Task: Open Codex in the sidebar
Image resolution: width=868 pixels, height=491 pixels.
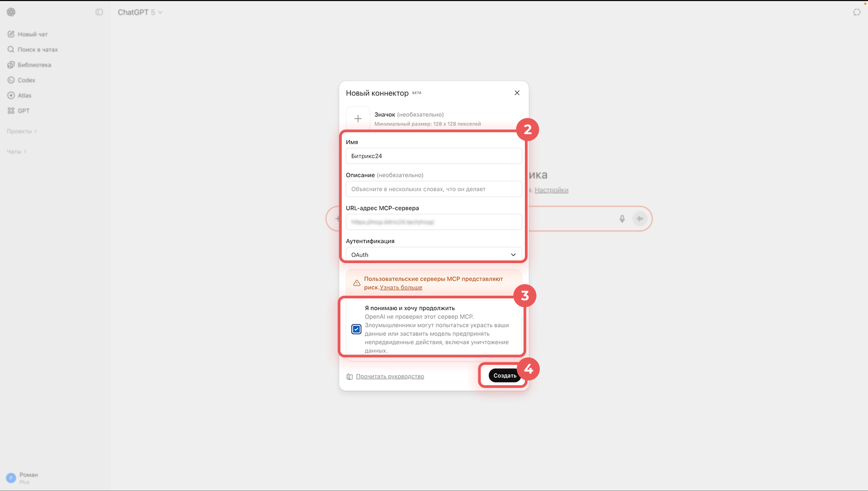Action: pyautogui.click(x=26, y=80)
